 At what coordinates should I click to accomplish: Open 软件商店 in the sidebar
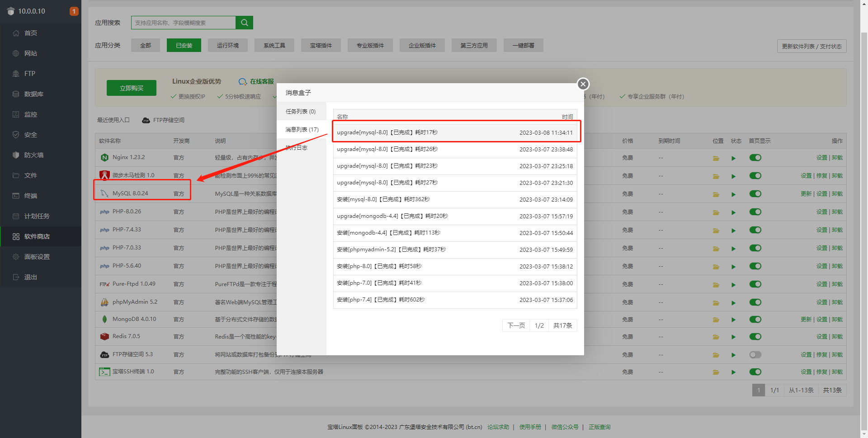(41, 236)
